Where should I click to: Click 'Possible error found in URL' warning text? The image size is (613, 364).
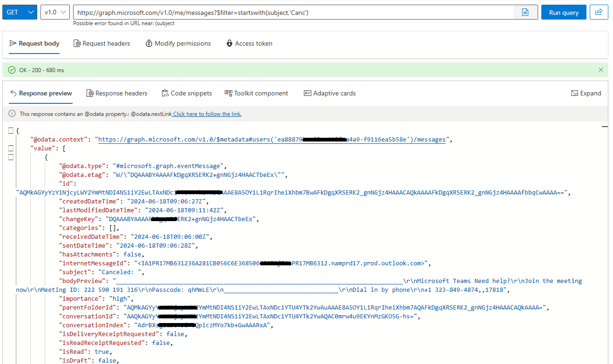(124, 23)
